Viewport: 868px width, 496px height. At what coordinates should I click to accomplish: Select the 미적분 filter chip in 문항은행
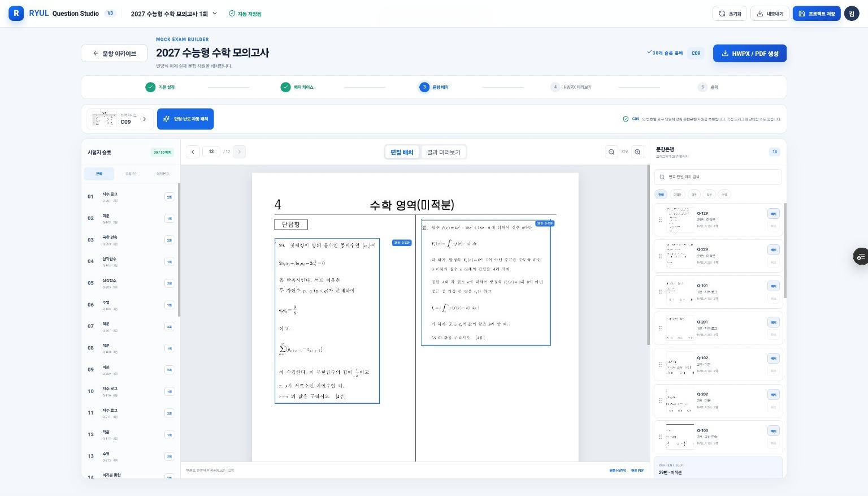678,195
